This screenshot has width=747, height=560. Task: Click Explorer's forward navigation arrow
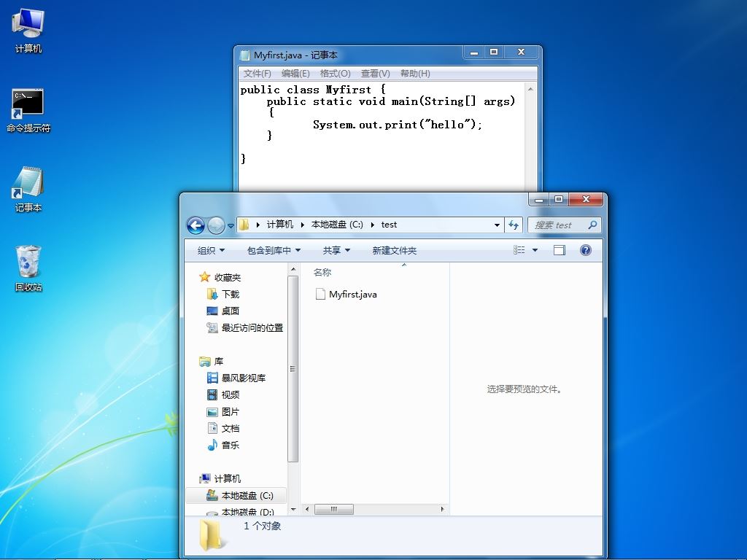click(216, 225)
